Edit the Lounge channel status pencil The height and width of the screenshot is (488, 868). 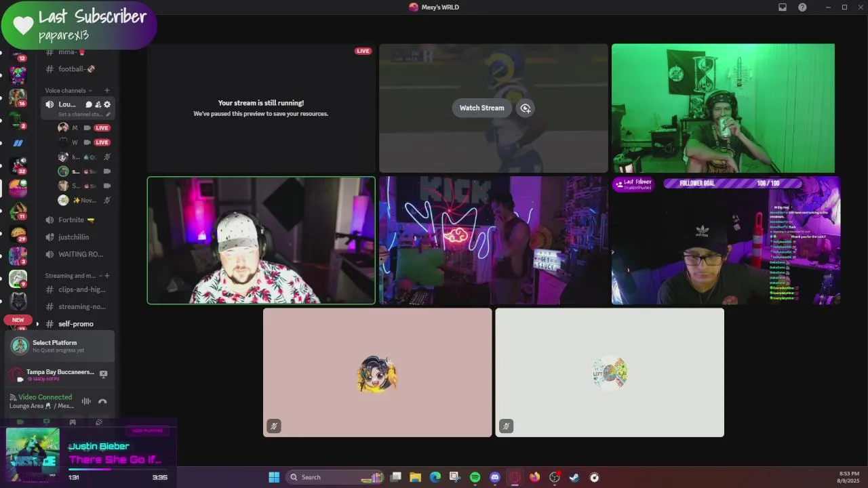coord(108,114)
